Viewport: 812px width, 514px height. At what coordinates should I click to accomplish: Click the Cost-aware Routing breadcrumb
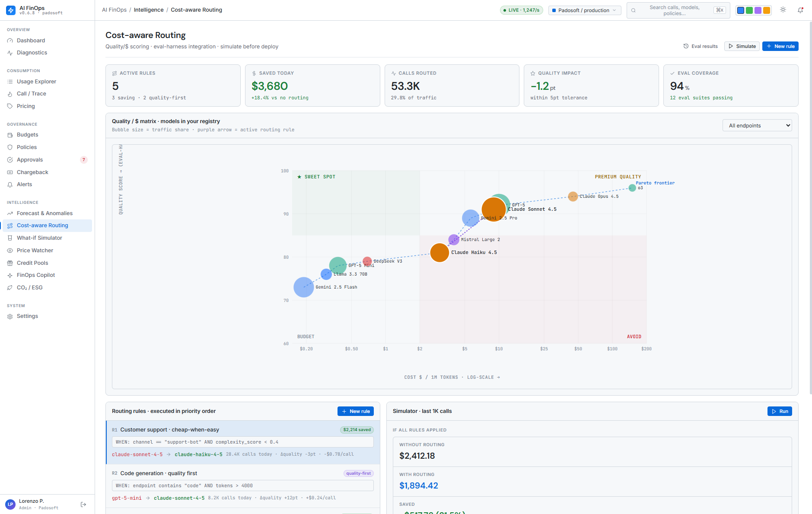pyautogui.click(x=196, y=10)
